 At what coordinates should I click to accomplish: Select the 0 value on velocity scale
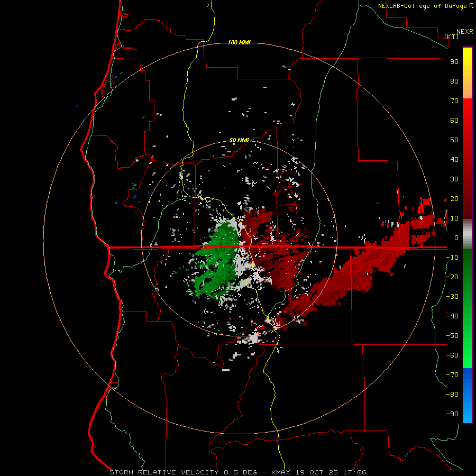(x=456, y=237)
